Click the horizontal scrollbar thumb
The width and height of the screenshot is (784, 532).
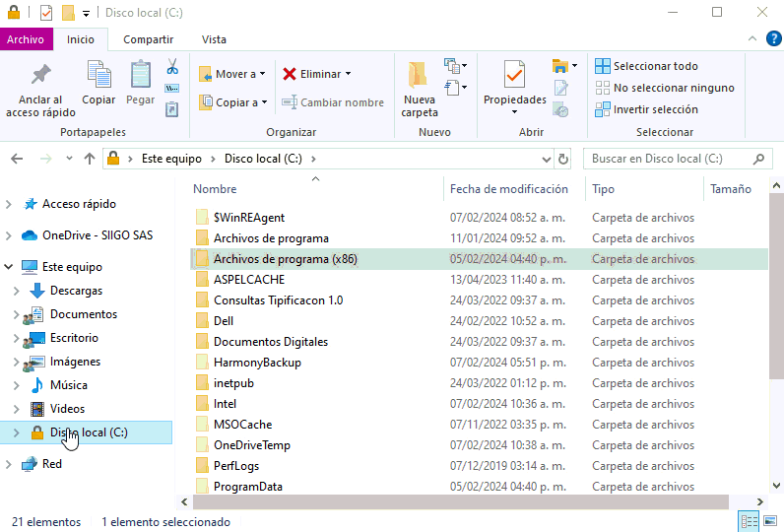point(461,501)
